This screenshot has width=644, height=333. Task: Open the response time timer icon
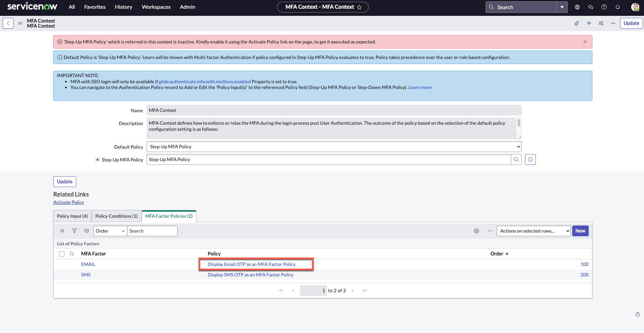click(x=638, y=314)
